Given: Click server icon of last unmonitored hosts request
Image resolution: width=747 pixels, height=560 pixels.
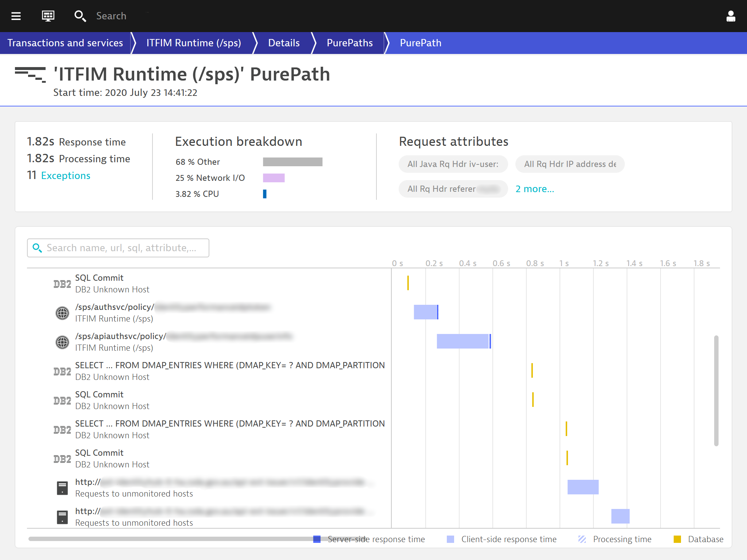Looking at the screenshot, I should coord(62,517).
